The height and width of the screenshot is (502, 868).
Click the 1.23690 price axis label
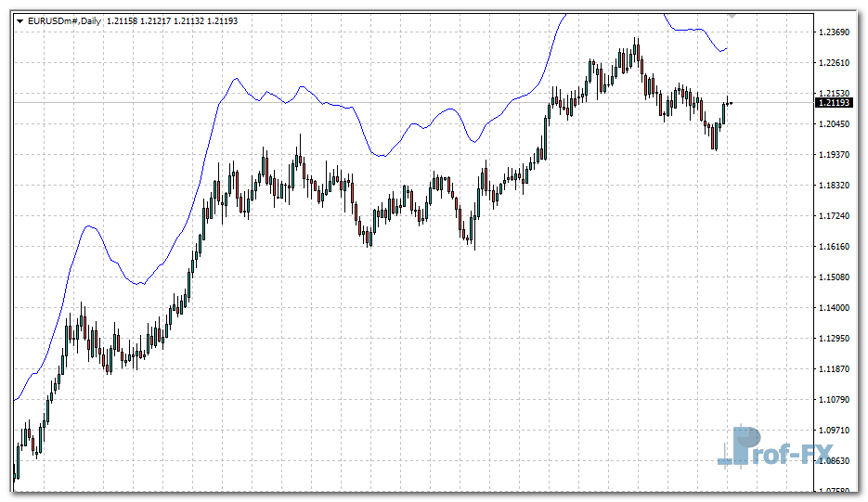(836, 32)
